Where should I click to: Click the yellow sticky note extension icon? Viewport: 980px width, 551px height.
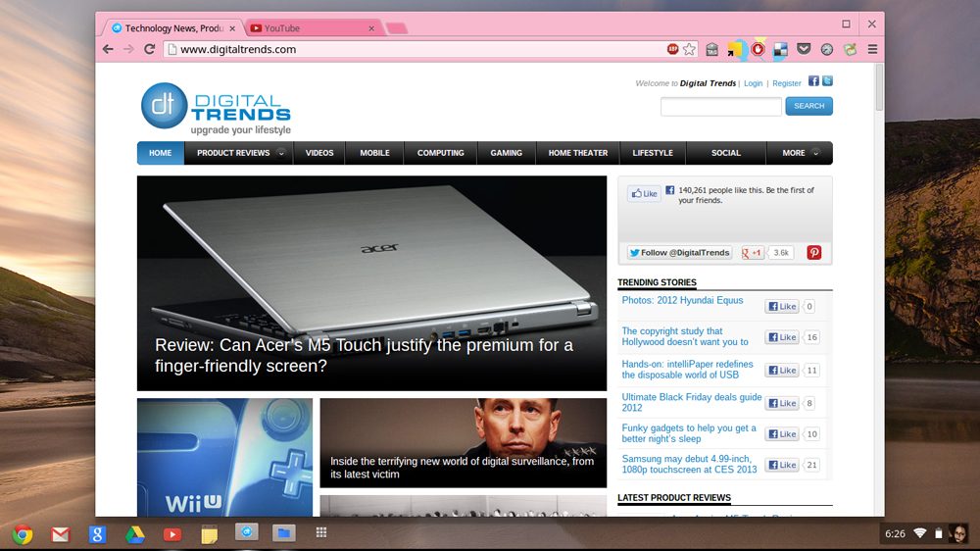[735, 49]
